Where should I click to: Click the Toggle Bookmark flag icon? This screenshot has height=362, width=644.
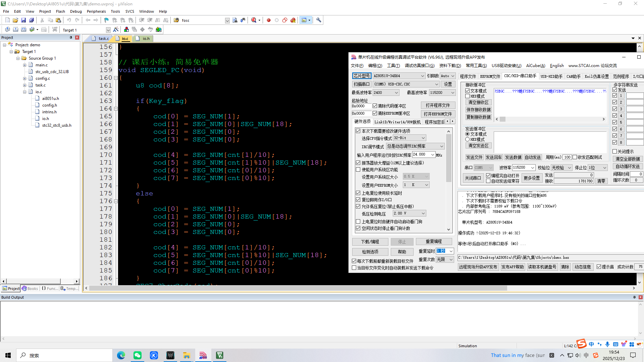pos(106,20)
